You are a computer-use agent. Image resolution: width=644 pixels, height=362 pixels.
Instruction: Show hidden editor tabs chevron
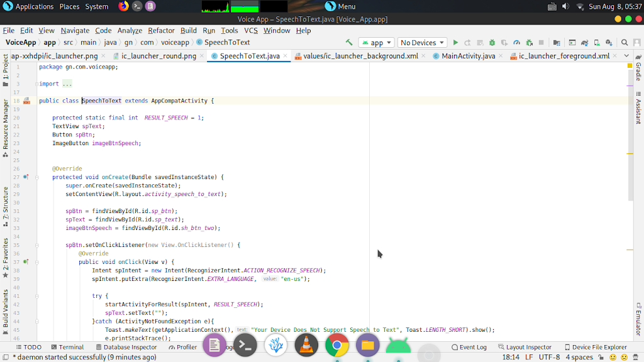pos(626,56)
